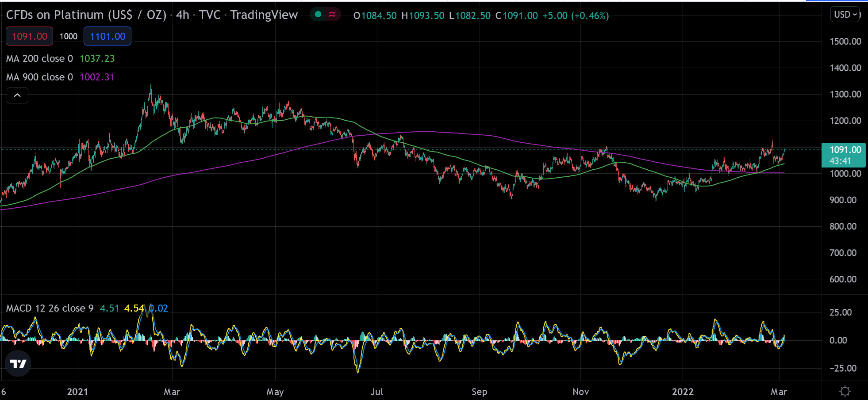Select the order quantity 1000 field
868x400 pixels.
click(x=69, y=36)
